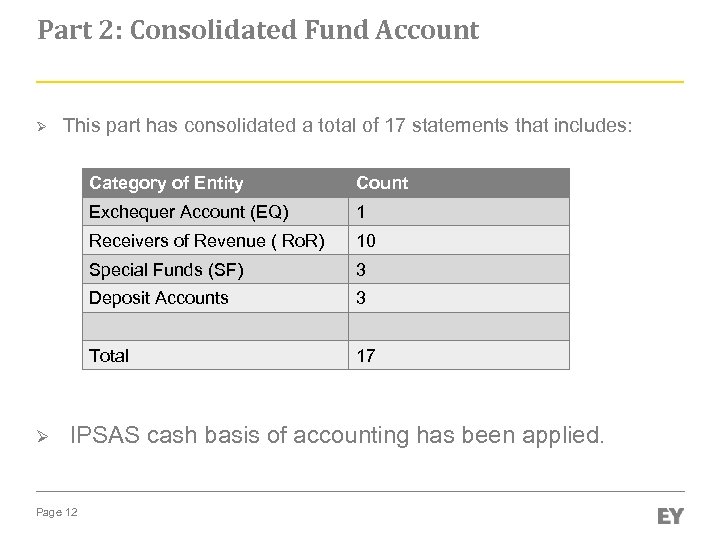Click the "Exchequer Account (EQ)" cell
Screen dimensions: 720x540
pos(215,212)
